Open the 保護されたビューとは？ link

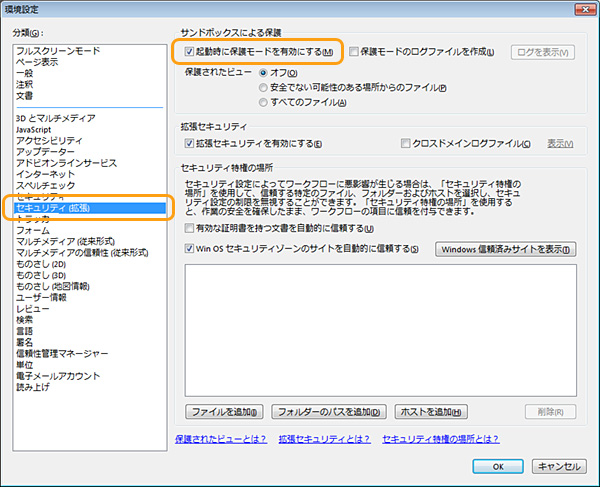[x=220, y=438]
